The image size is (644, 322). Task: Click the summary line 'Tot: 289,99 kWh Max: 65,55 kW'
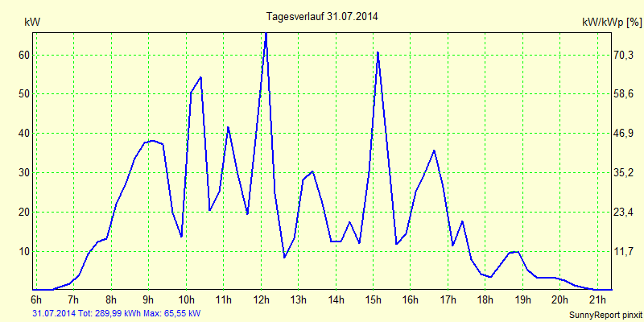click(x=139, y=314)
